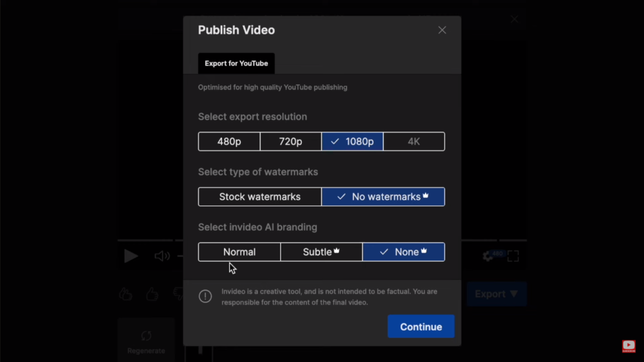Viewport: 644px width, 362px height.
Task: Switch to the Export for YouTube tab
Action: point(236,63)
